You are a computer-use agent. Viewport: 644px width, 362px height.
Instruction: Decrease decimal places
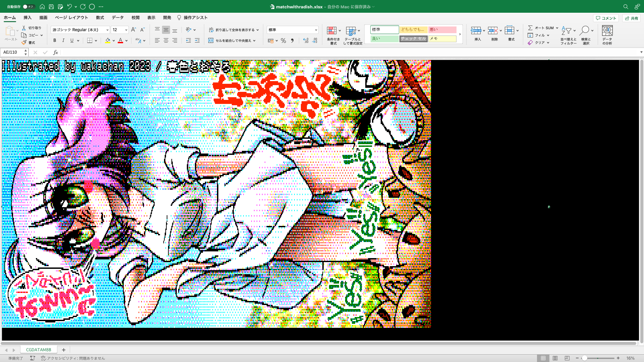315,41
